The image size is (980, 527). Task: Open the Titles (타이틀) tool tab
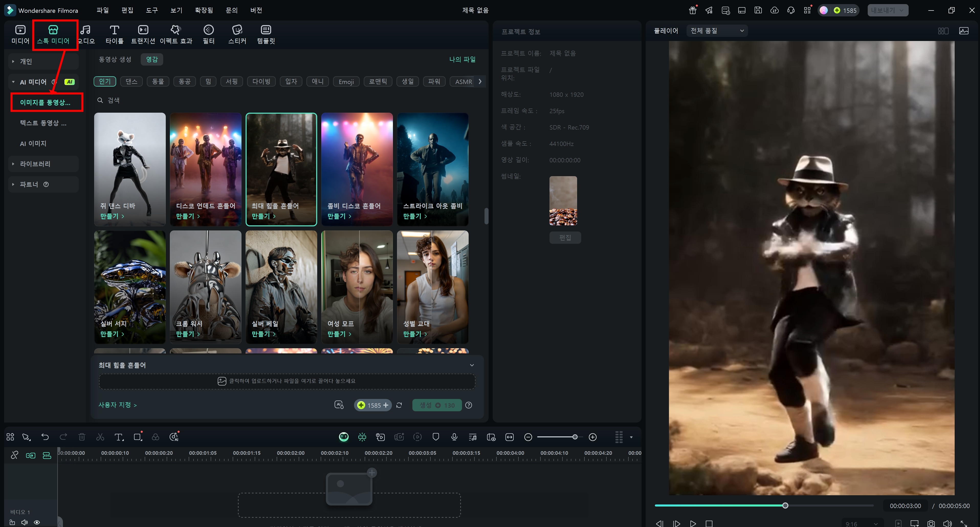tap(114, 34)
